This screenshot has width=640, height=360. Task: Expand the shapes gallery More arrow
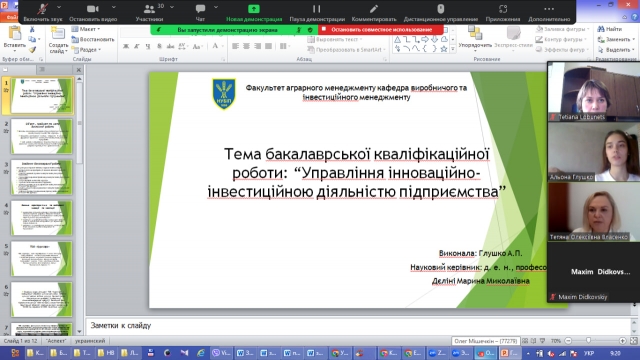click(x=453, y=49)
